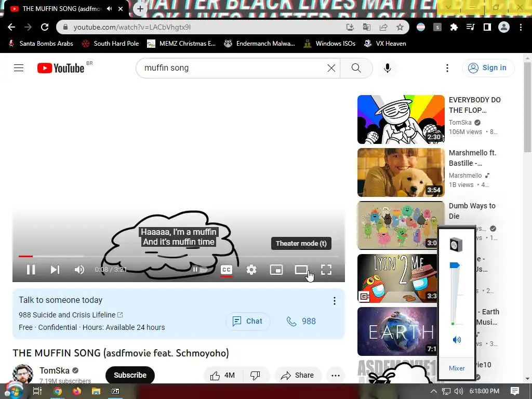Go back with browser back arrow
This screenshot has height=399, width=532.
[11, 27]
